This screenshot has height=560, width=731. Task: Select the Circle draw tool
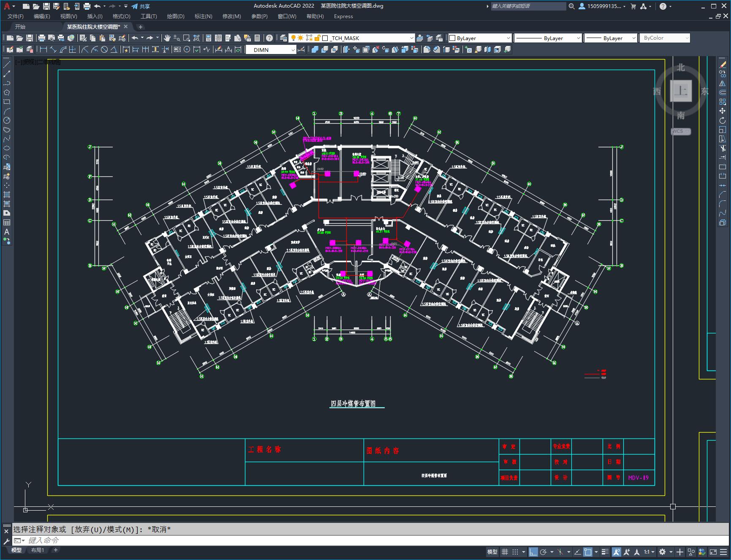point(7,120)
